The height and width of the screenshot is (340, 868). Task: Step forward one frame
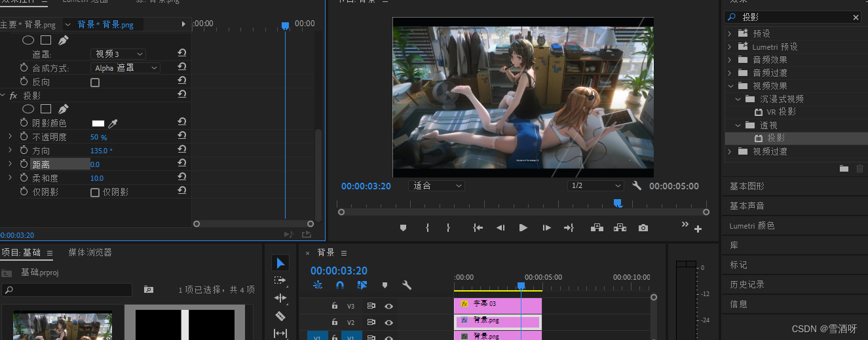(546, 228)
